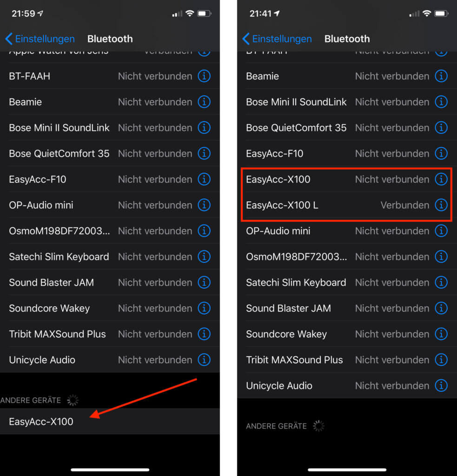
Task: Select the BT-FAAH device name on 21:59 screen
Action: click(29, 76)
